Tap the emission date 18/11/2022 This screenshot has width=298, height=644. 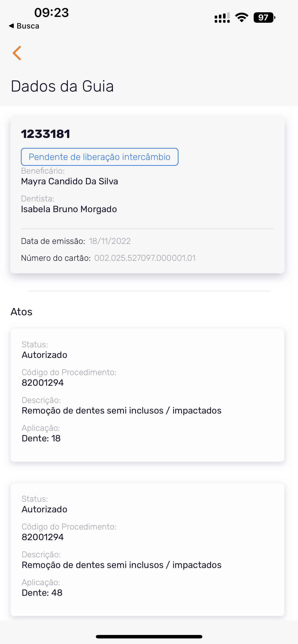point(110,241)
